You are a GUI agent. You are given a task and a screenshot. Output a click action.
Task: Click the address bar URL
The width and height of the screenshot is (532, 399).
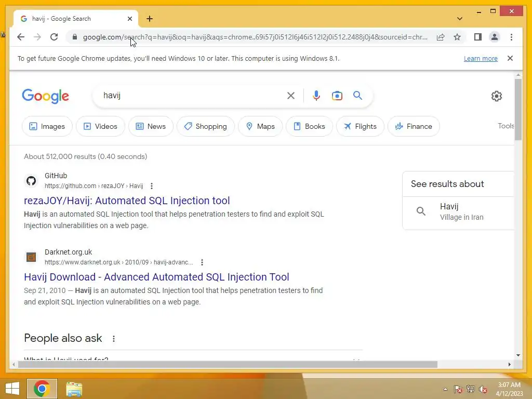click(255, 37)
